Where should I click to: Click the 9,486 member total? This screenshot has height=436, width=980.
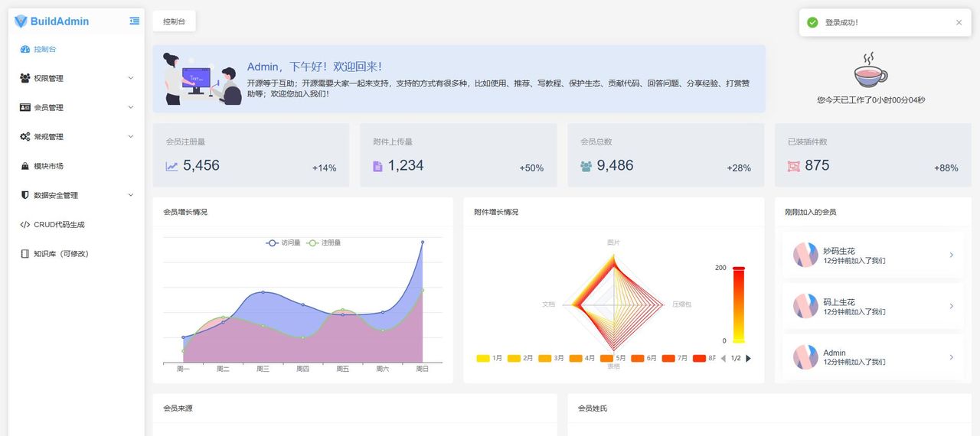click(616, 165)
